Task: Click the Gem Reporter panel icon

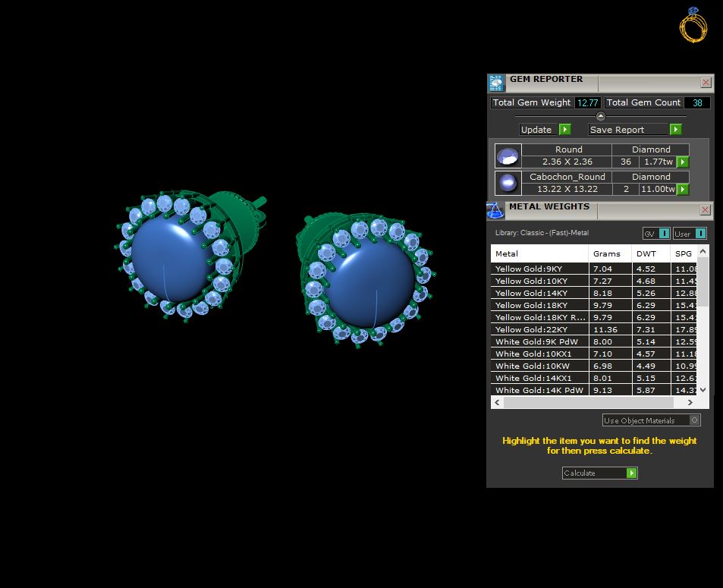Action: tap(496, 83)
